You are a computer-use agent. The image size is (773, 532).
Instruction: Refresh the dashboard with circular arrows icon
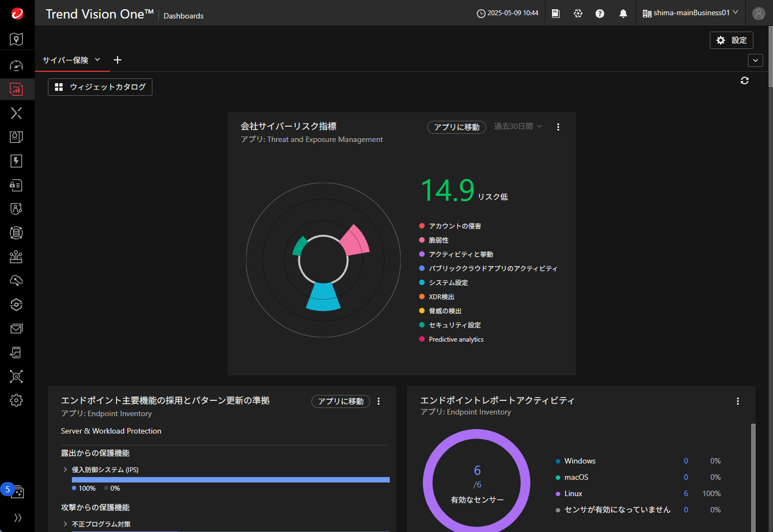(745, 81)
